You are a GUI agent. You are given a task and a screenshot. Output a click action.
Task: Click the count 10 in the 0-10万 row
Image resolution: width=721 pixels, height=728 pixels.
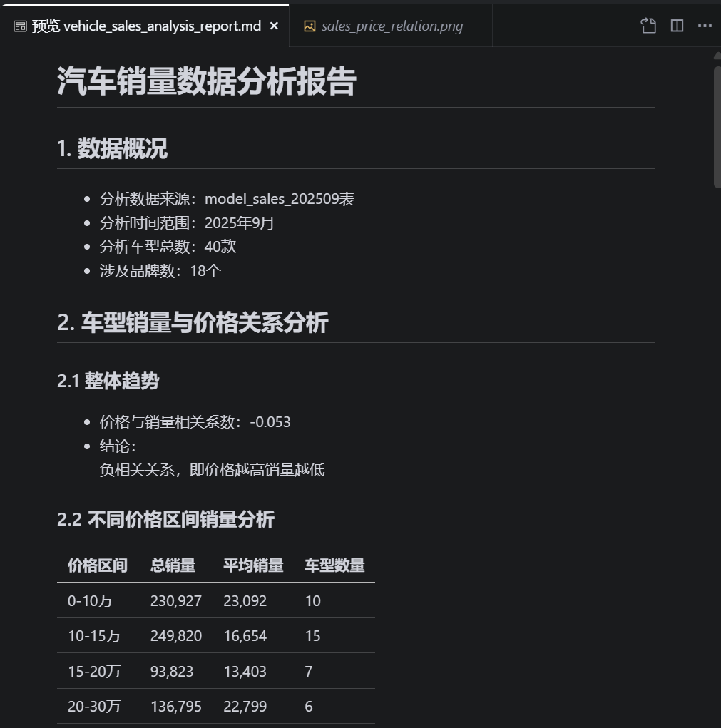[313, 601]
